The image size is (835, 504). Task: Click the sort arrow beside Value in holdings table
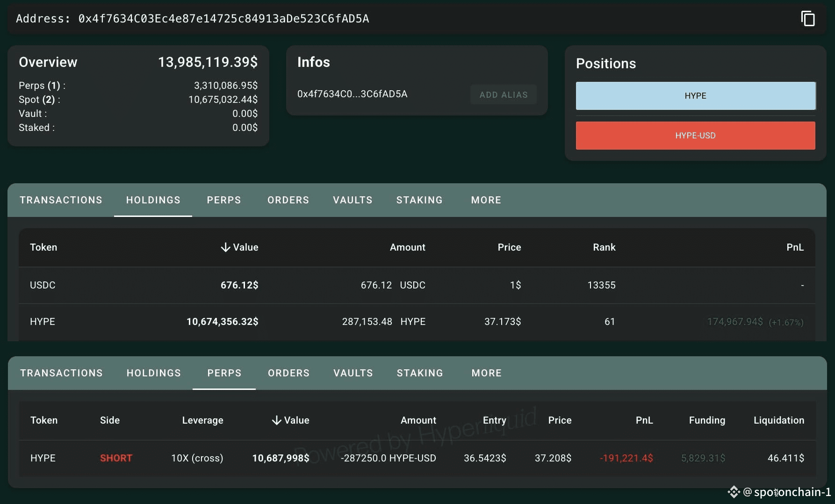point(225,247)
